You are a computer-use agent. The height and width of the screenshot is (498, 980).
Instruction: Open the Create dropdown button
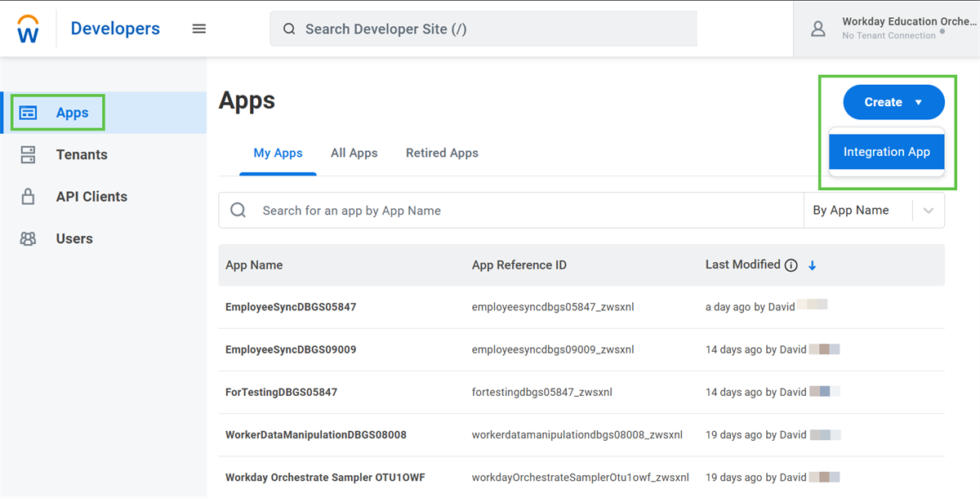[893, 102]
